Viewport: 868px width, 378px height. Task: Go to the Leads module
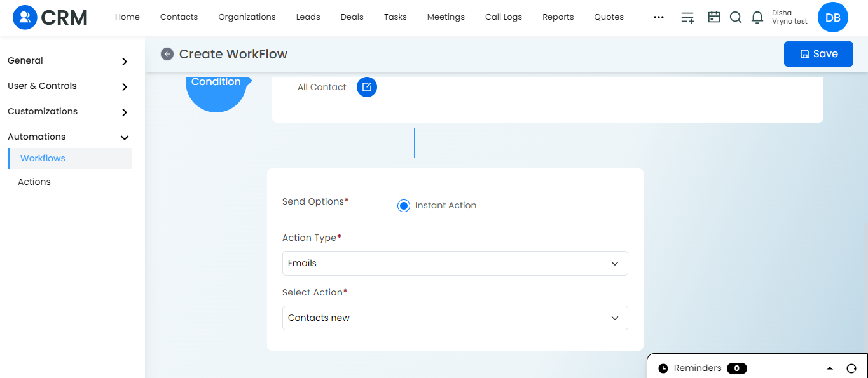click(x=308, y=17)
